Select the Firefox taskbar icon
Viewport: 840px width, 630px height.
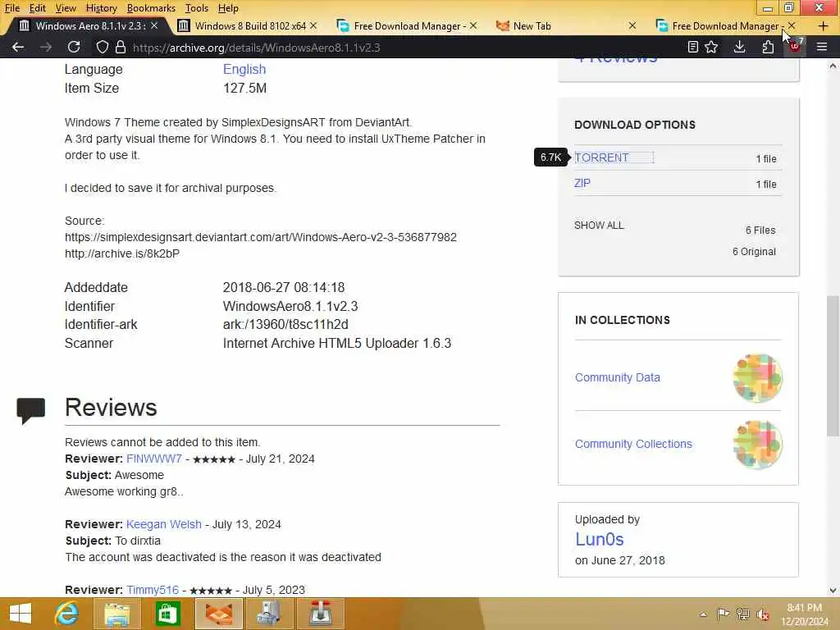coord(218,614)
